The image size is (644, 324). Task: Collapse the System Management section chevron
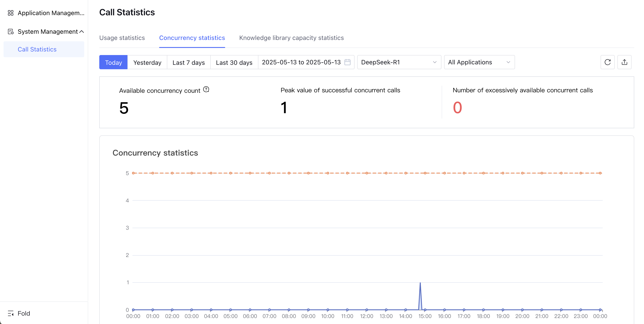(x=82, y=32)
